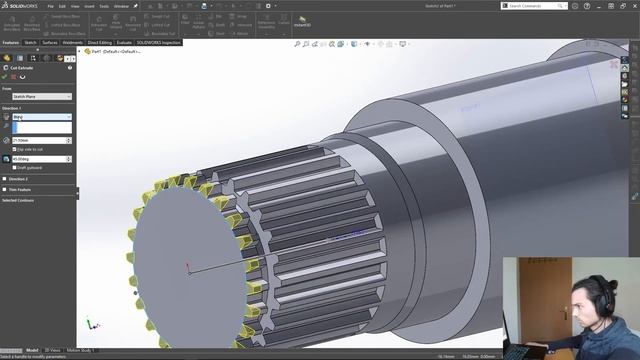Open Design Library tab in right task pane
This screenshot has height=360, width=640.
click(625, 76)
